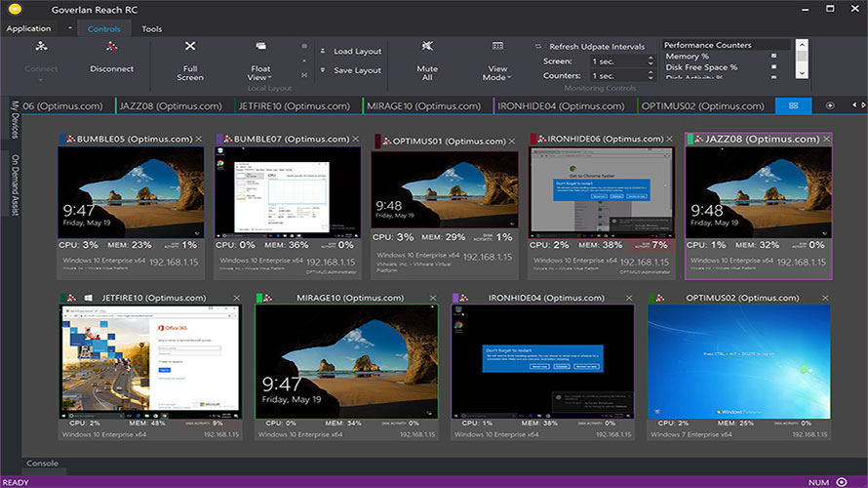Expand the View Mode dropdown

click(497, 74)
